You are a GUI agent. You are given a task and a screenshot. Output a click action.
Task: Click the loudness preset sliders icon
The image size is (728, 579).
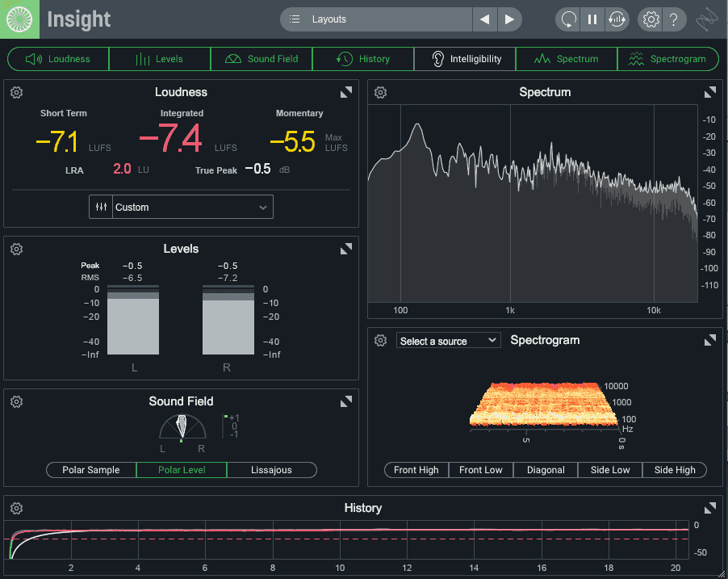[x=101, y=207]
